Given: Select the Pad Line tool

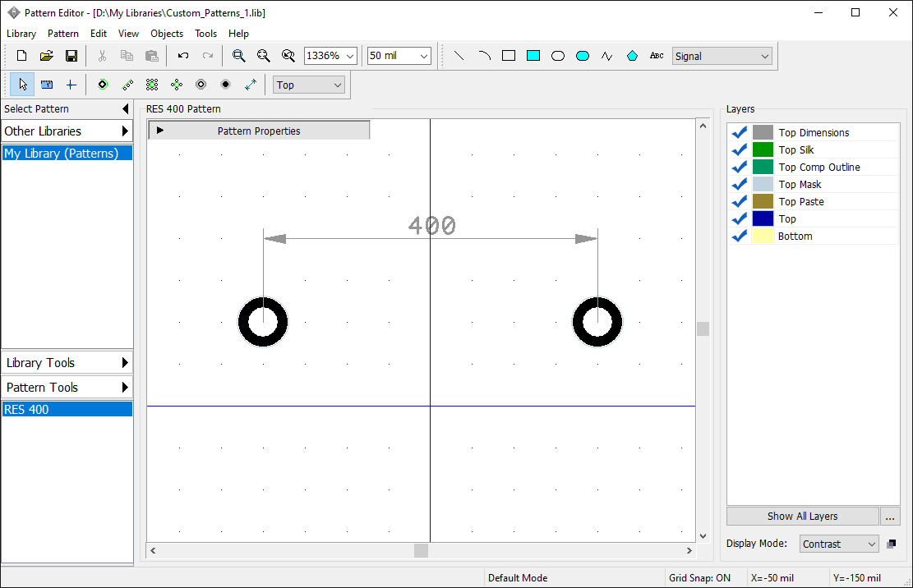Looking at the screenshot, I should point(127,85).
